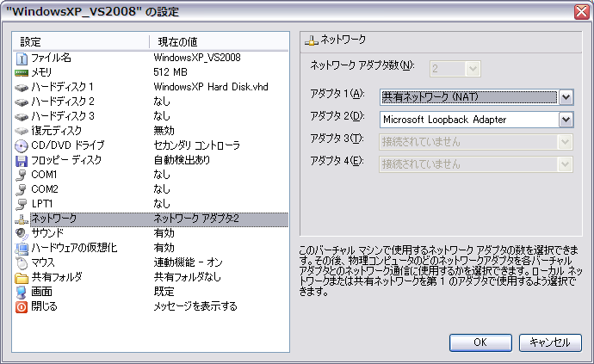Click the キャンセル button
The width and height of the screenshot is (594, 364).
(549, 342)
